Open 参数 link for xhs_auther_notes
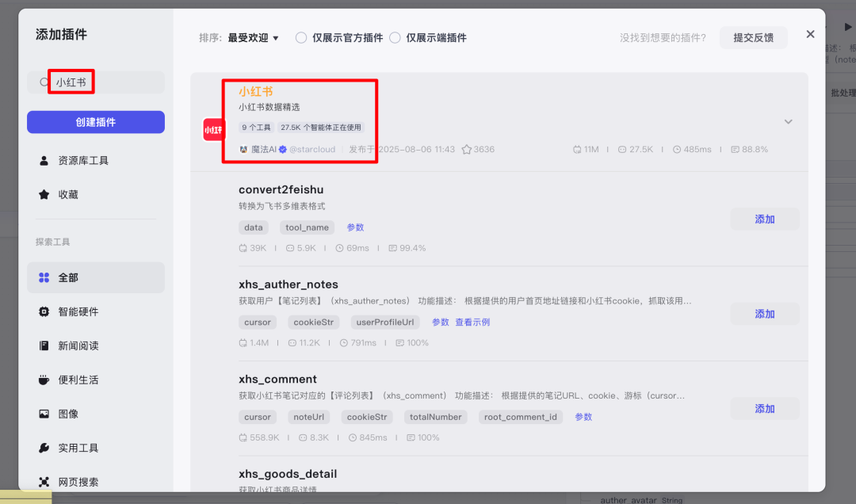The image size is (856, 504). click(x=441, y=323)
